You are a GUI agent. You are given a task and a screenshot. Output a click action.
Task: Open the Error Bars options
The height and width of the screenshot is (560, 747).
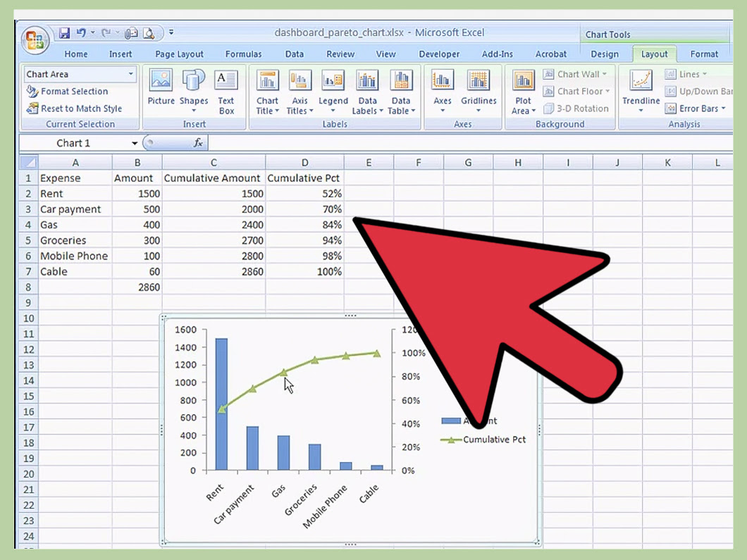(695, 108)
